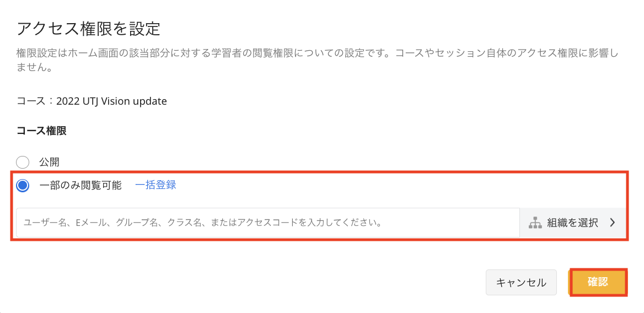Click the 公開 option label text

coord(49,162)
